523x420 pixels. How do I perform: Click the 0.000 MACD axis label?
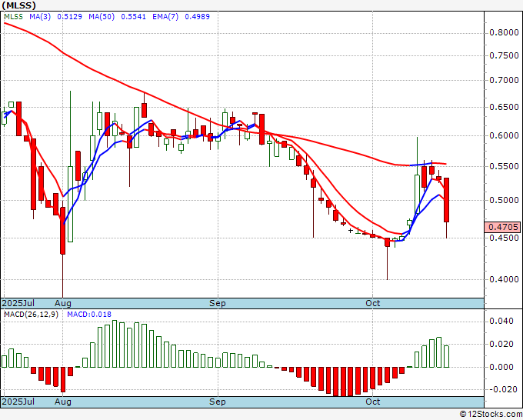501,367
